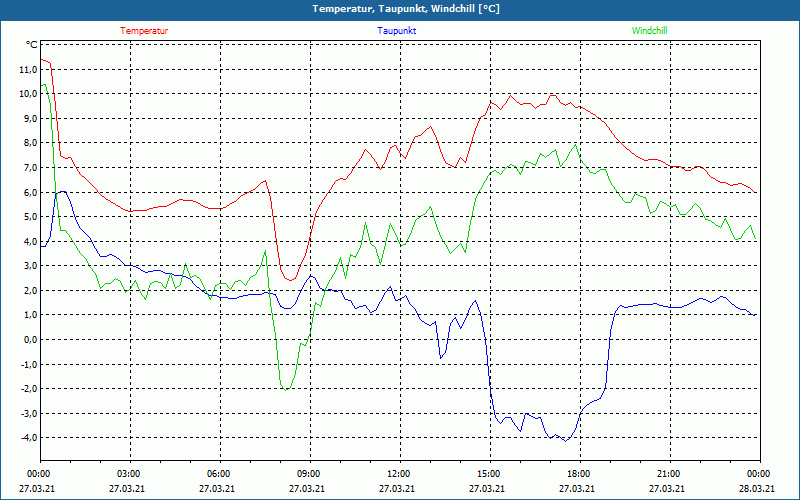Click the -2,0 y-axis value

pyautogui.click(x=29, y=389)
